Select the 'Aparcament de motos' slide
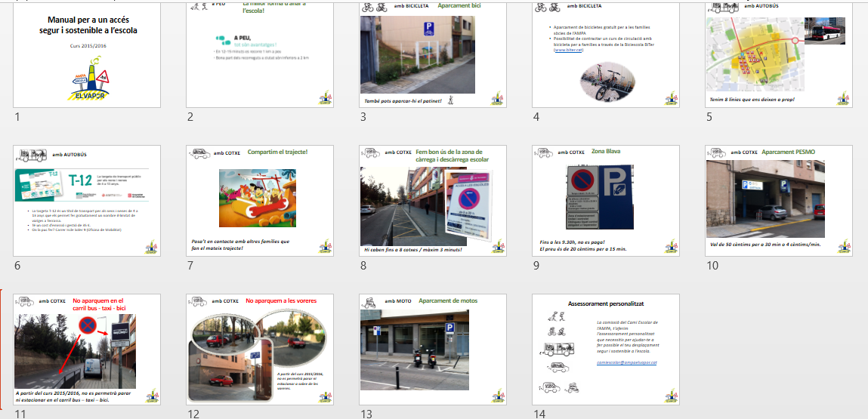Image resolution: width=868 pixels, height=419 pixels. pyautogui.click(x=433, y=349)
